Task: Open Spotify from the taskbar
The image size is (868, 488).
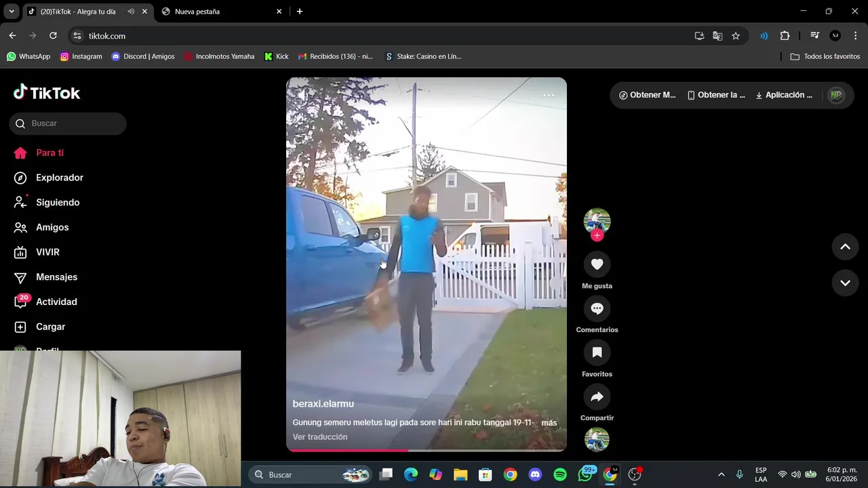Action: pyautogui.click(x=560, y=474)
